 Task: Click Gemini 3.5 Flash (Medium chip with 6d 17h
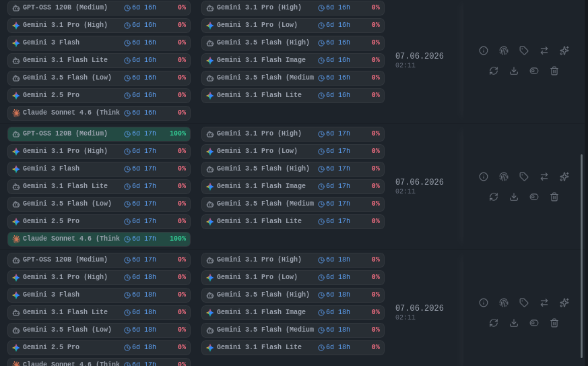pyautogui.click(x=293, y=204)
